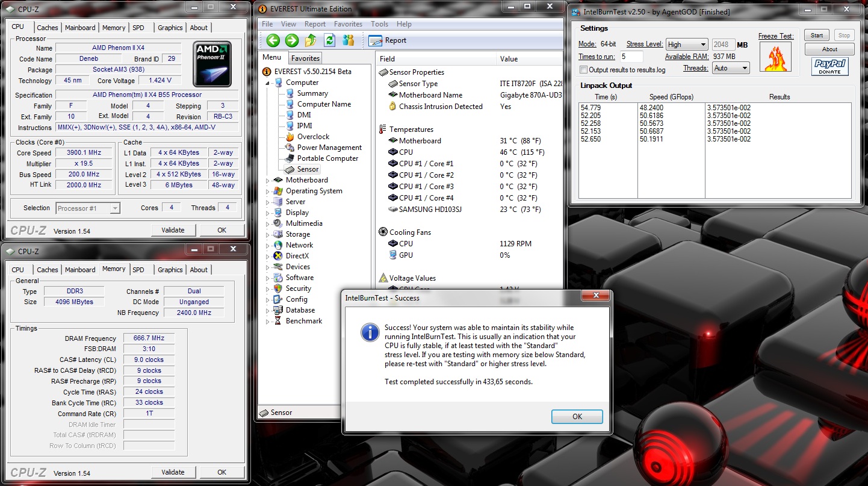Click the Refresh icon in EVEREST toolbar
The width and height of the screenshot is (868, 486).
coord(329,40)
